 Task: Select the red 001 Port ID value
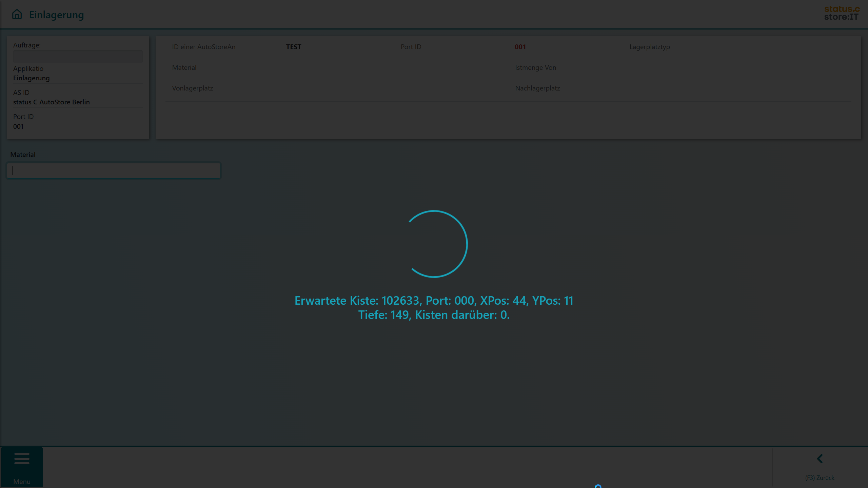[x=520, y=47]
